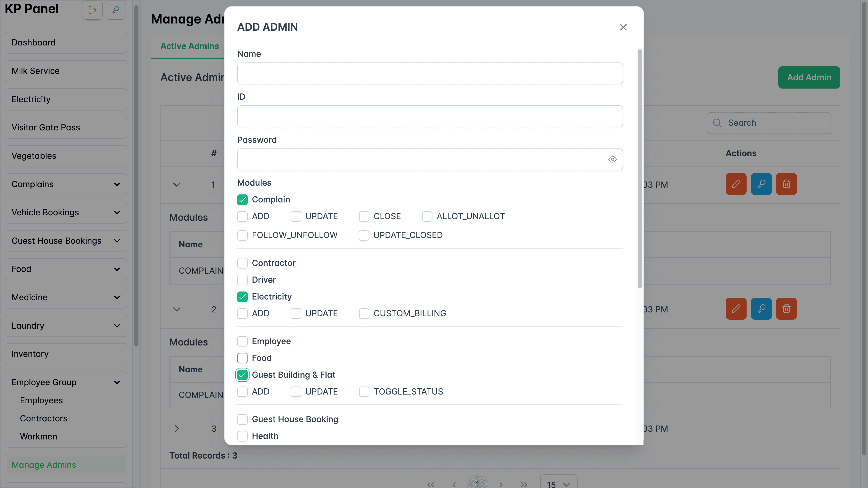
Task: Click the Add Admin button
Action: pyautogui.click(x=809, y=77)
